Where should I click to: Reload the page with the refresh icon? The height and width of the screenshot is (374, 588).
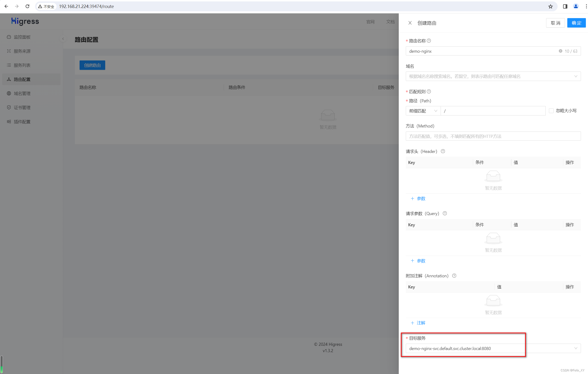click(27, 6)
